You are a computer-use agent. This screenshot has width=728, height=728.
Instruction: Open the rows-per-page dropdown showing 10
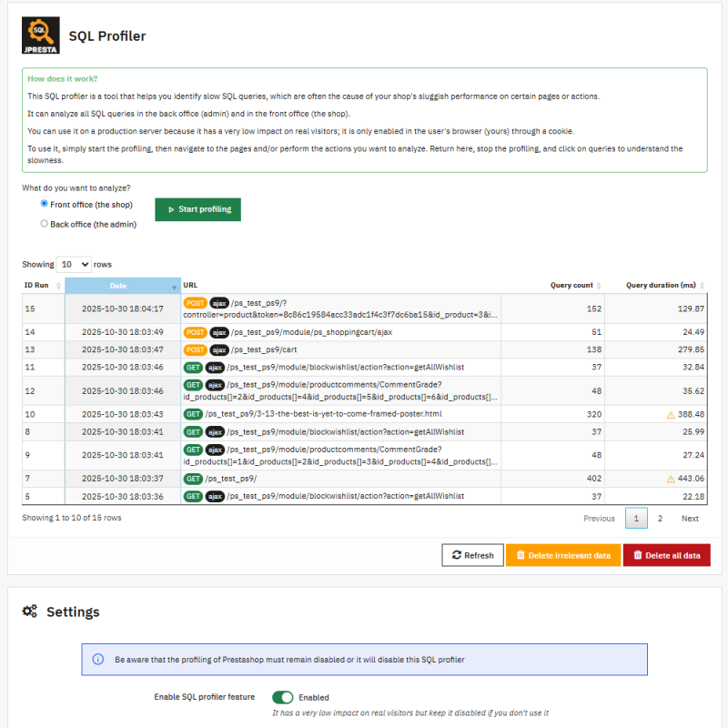73,264
